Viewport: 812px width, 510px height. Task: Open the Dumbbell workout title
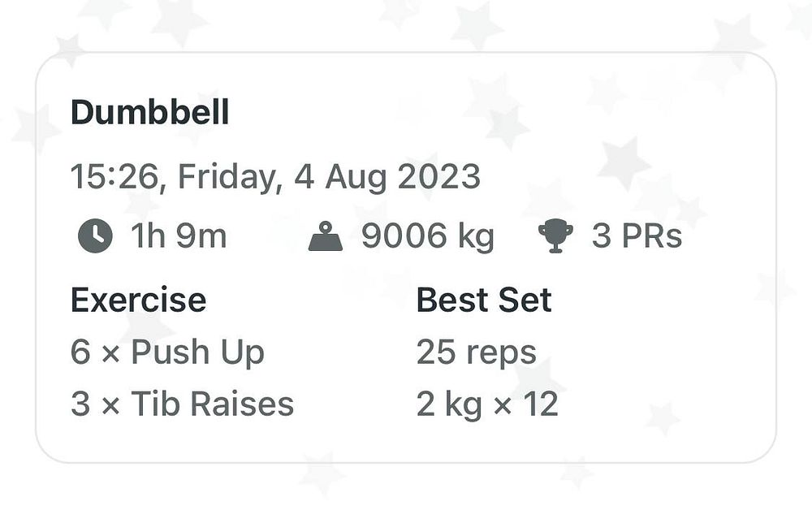[149, 113]
